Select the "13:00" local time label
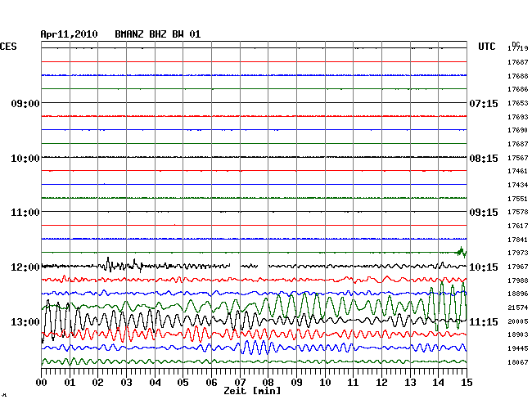The height and width of the screenshot is (404, 532). point(25,321)
